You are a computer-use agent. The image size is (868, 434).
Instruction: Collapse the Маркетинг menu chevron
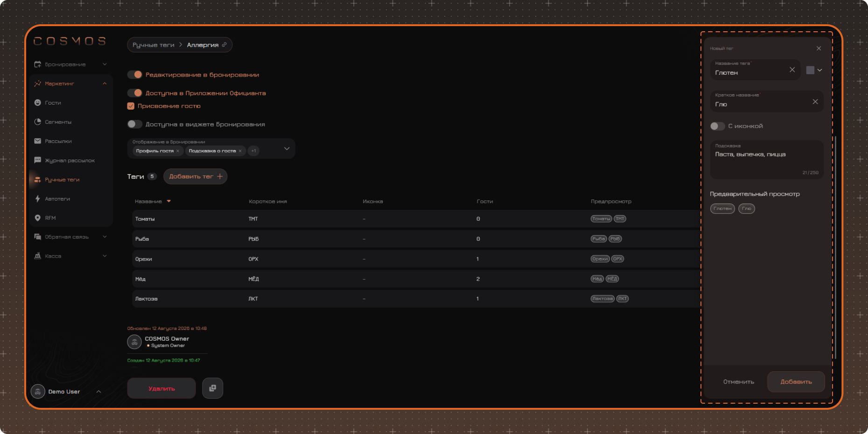pyautogui.click(x=105, y=84)
